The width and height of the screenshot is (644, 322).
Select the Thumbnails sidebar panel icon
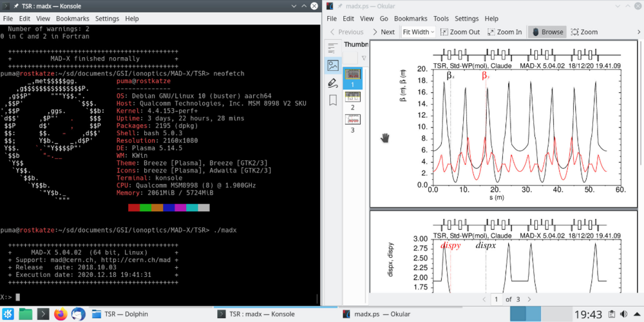(x=333, y=65)
